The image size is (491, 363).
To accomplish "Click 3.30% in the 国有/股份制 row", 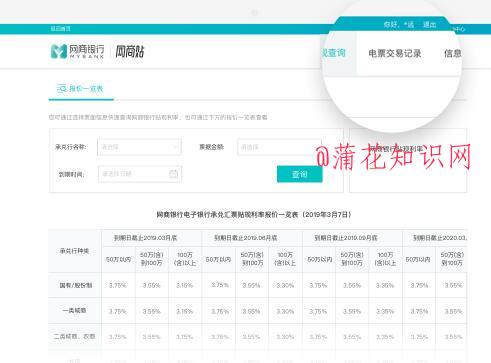I will pyautogui.click(x=285, y=285).
